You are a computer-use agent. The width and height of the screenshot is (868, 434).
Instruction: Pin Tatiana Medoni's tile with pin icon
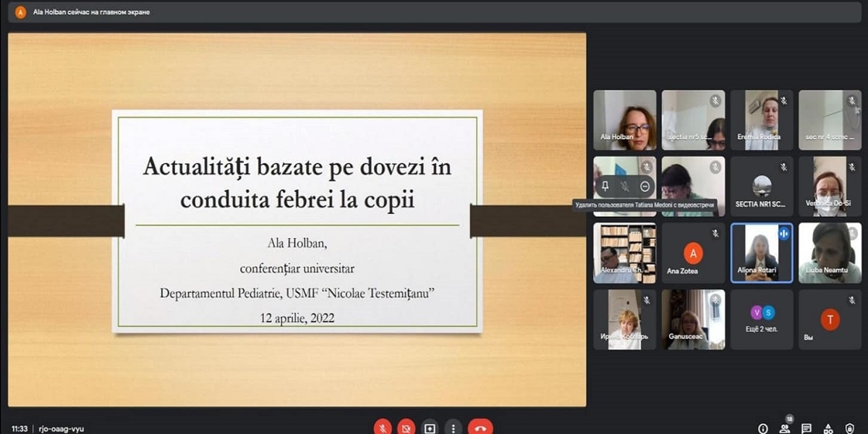coord(605,187)
